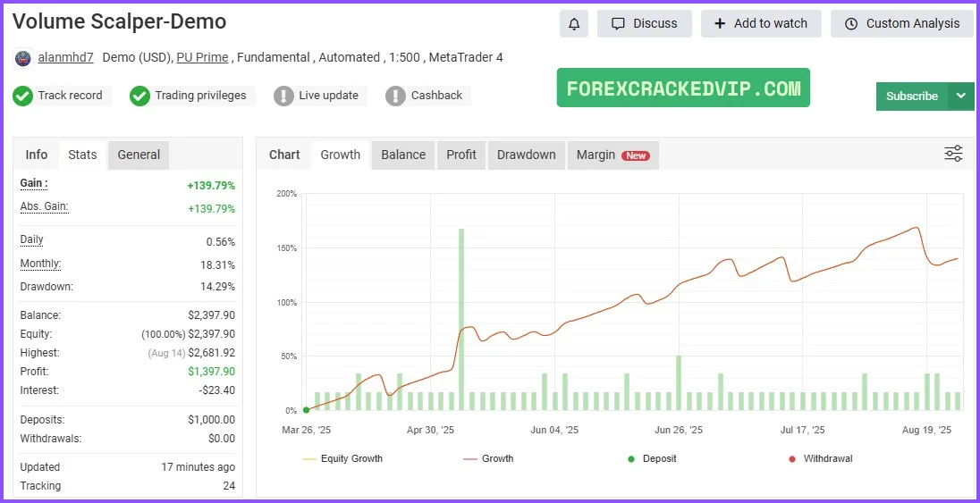Click Add to watch button
This screenshot has height=503, width=980.
(x=761, y=24)
